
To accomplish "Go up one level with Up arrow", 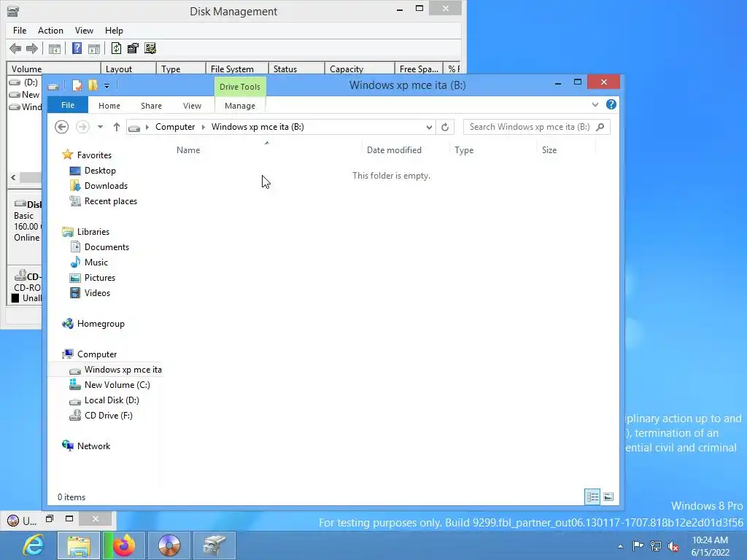I will coord(116,127).
